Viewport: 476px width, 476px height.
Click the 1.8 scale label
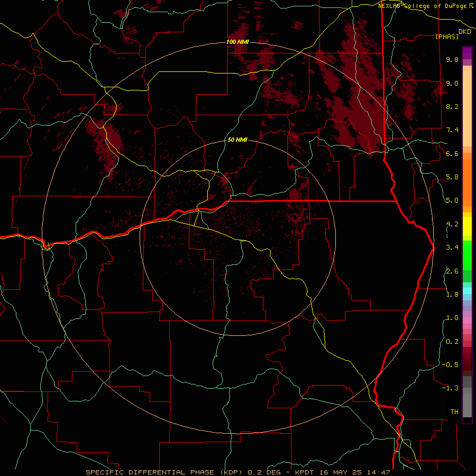coord(452,295)
